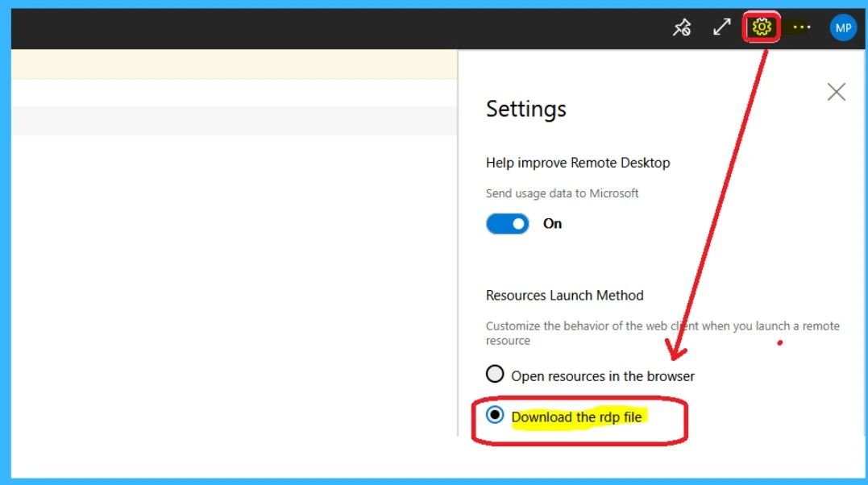Select Open resources in the browser

point(495,374)
